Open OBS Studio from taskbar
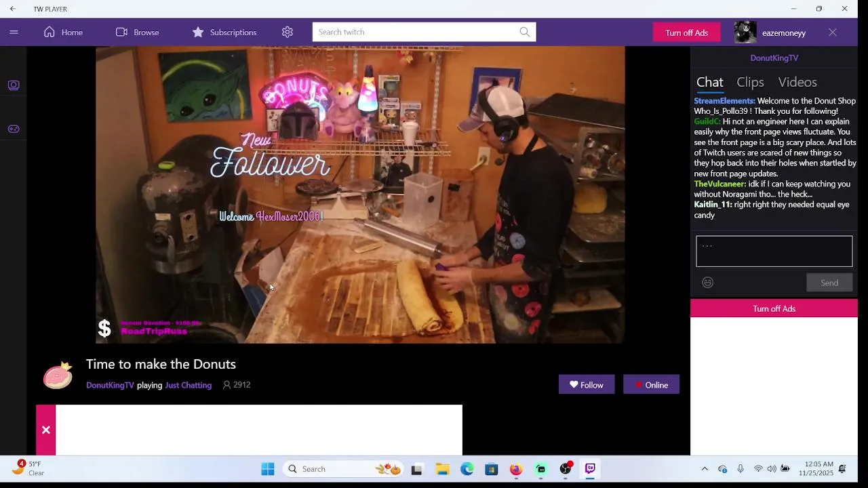Viewport: 868px width, 488px height. [566, 469]
